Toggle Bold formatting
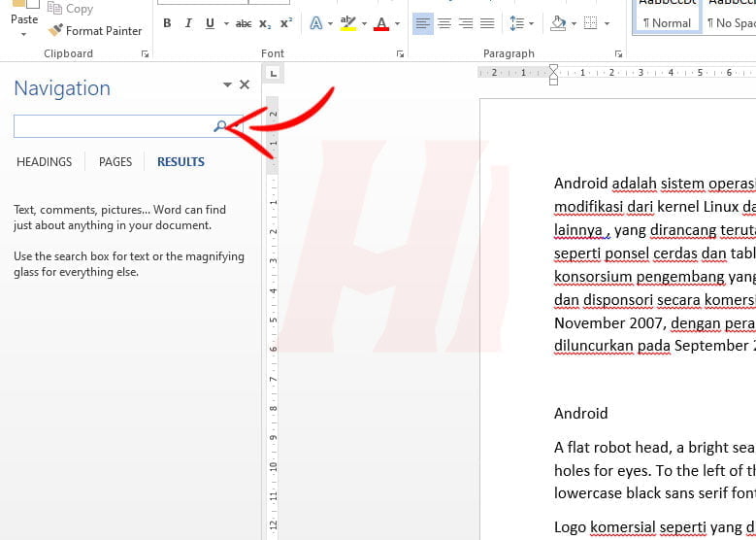 (167, 23)
